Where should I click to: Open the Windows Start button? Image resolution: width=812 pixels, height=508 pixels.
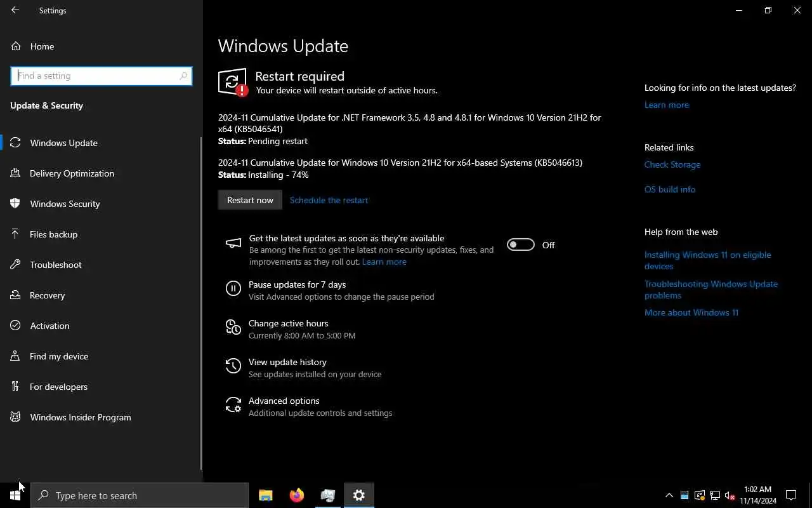(15, 495)
